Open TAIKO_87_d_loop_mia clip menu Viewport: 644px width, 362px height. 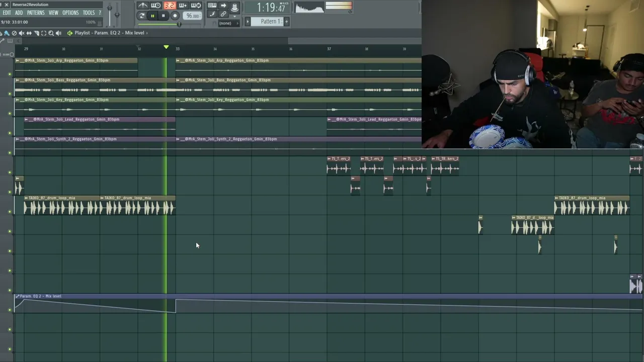pyautogui.click(x=514, y=218)
